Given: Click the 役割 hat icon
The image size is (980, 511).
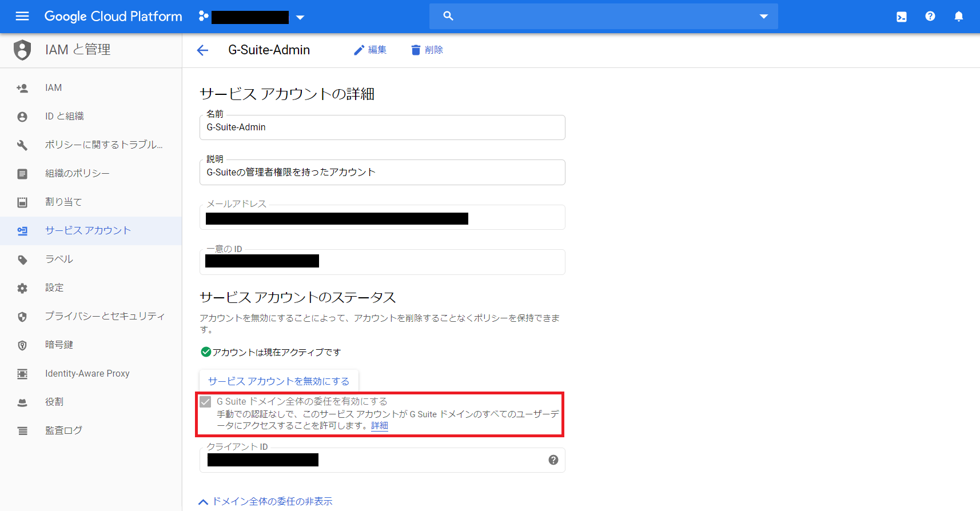Looking at the screenshot, I should point(22,402).
